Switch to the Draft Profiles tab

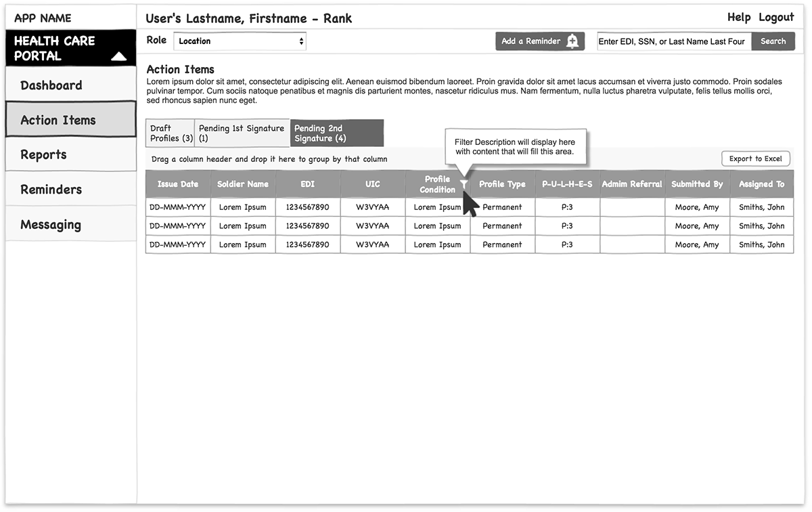click(169, 133)
